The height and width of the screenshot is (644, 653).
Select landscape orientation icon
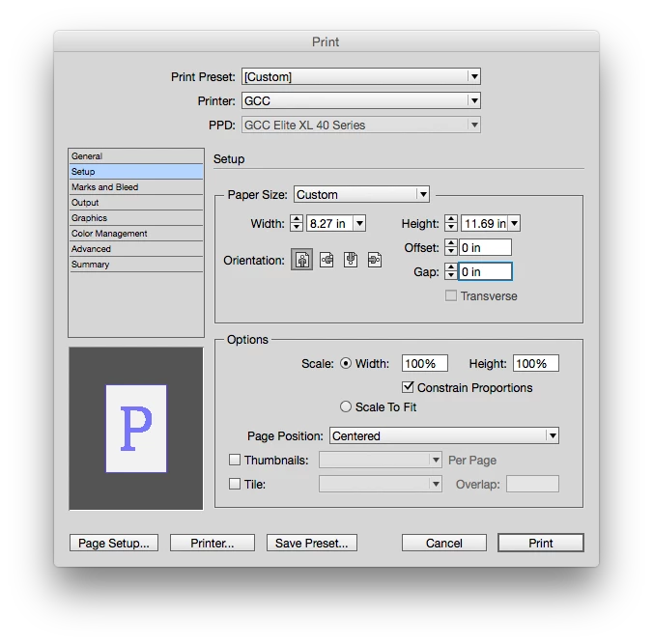pos(326,260)
